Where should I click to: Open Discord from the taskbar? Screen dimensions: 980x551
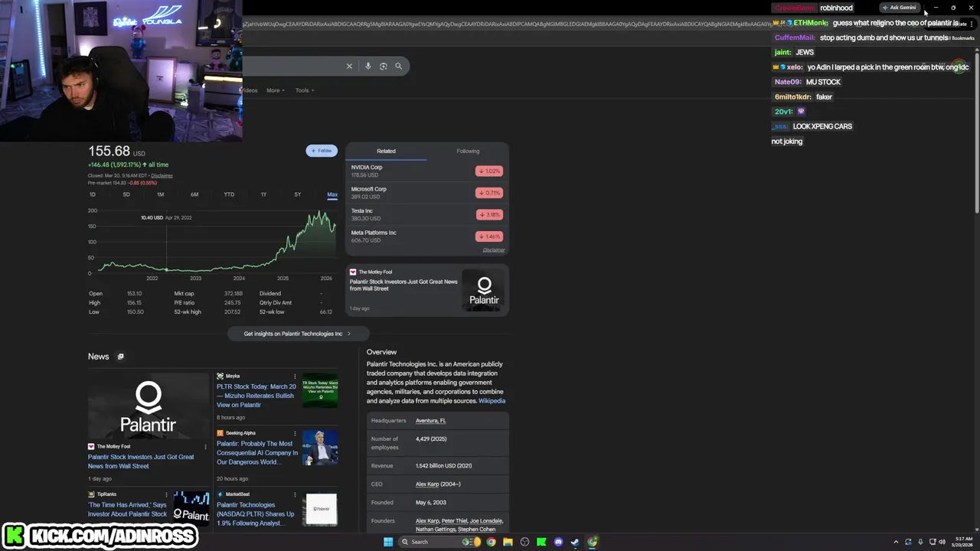558,542
